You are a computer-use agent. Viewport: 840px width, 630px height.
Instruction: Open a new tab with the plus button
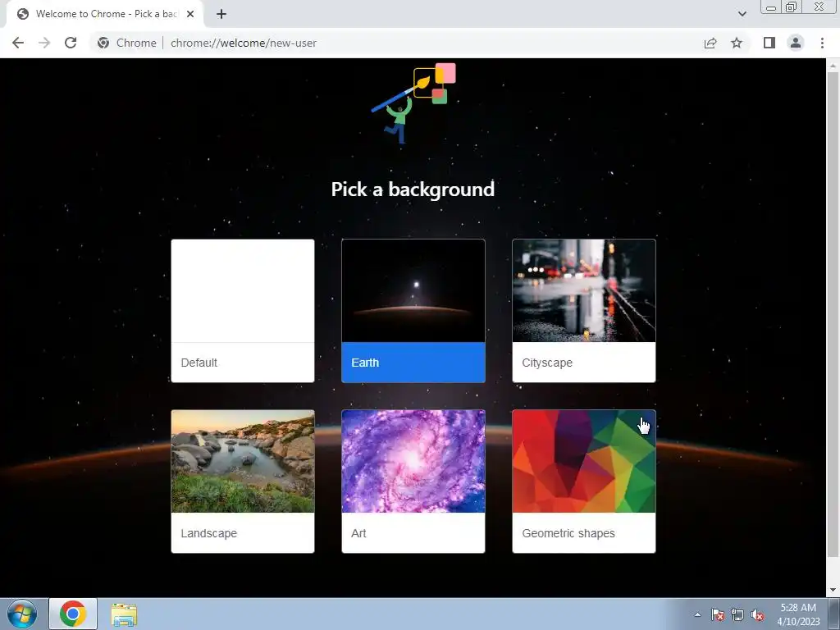click(221, 14)
